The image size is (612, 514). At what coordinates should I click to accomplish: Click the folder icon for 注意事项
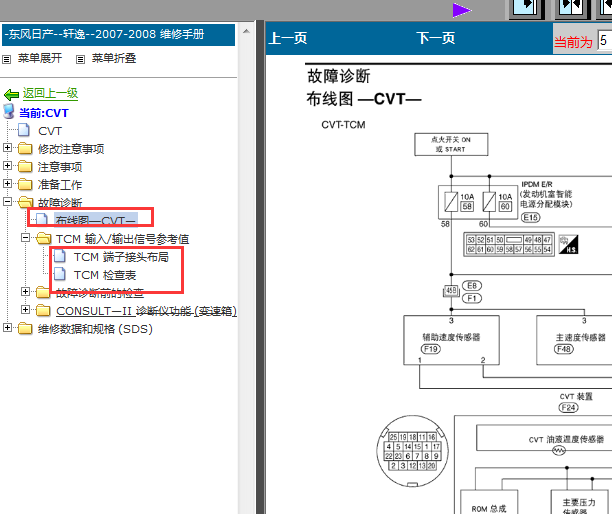point(25,166)
